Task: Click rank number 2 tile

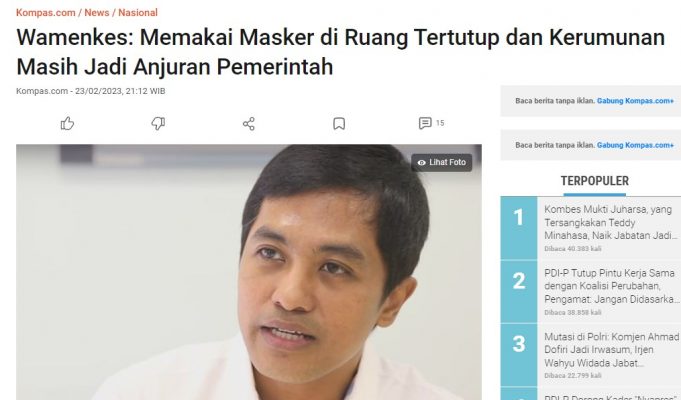Action: tap(519, 291)
